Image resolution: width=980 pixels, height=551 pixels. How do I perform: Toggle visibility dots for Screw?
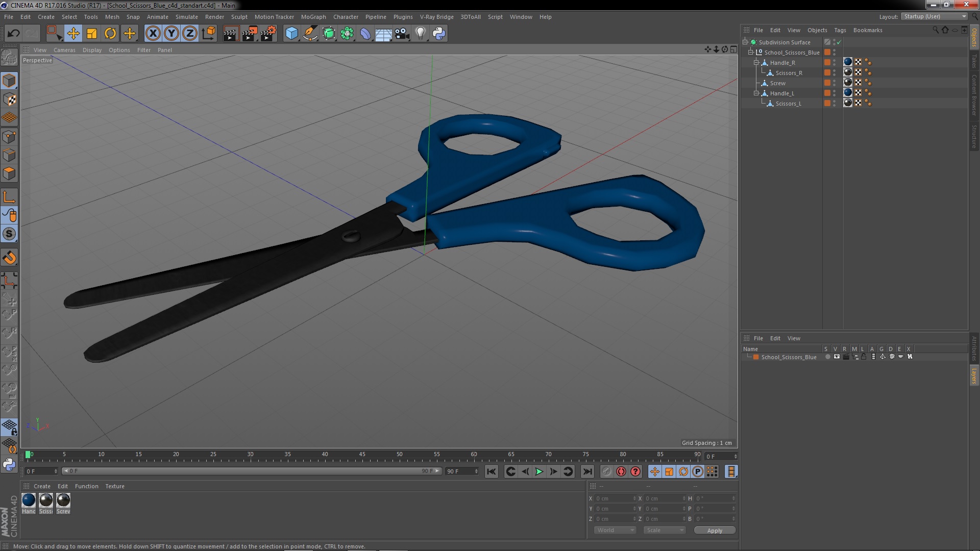point(835,83)
